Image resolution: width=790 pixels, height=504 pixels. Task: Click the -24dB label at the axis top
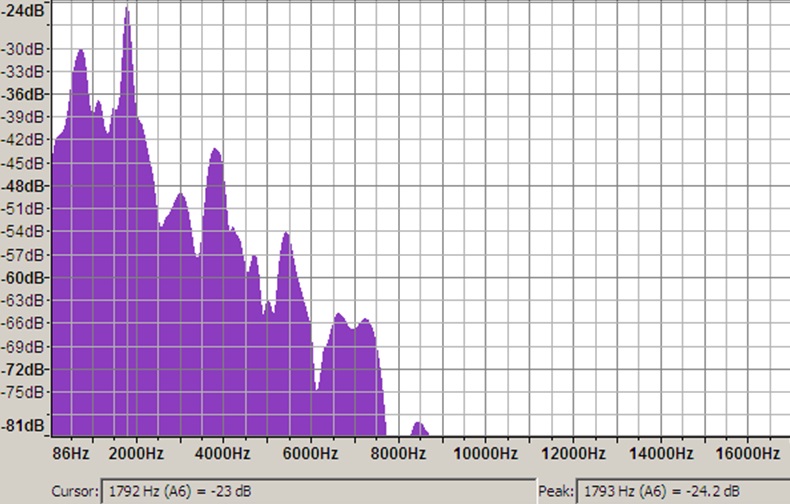click(x=23, y=10)
